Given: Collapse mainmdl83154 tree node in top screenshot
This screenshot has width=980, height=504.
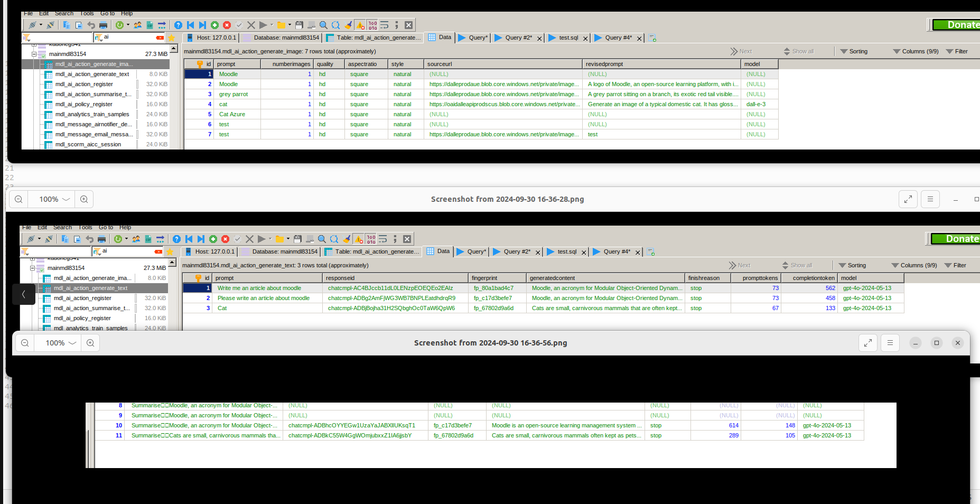Looking at the screenshot, I should (x=34, y=54).
